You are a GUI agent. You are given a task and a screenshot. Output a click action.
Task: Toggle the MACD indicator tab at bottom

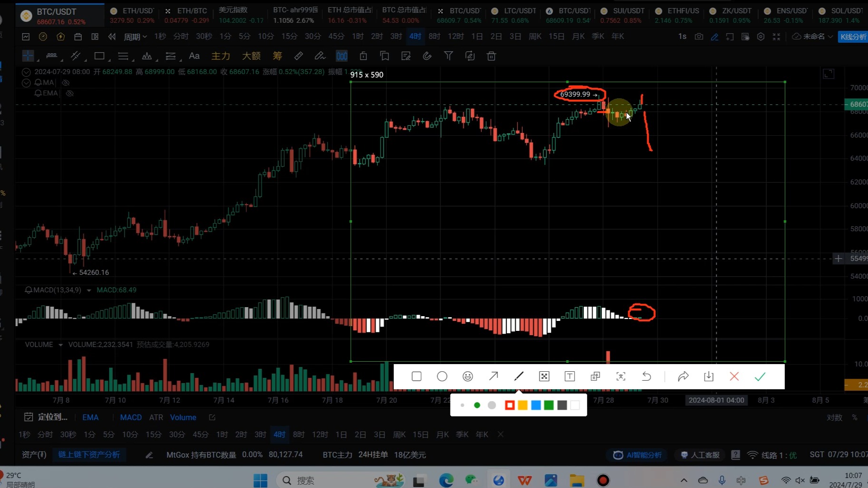[x=131, y=417]
